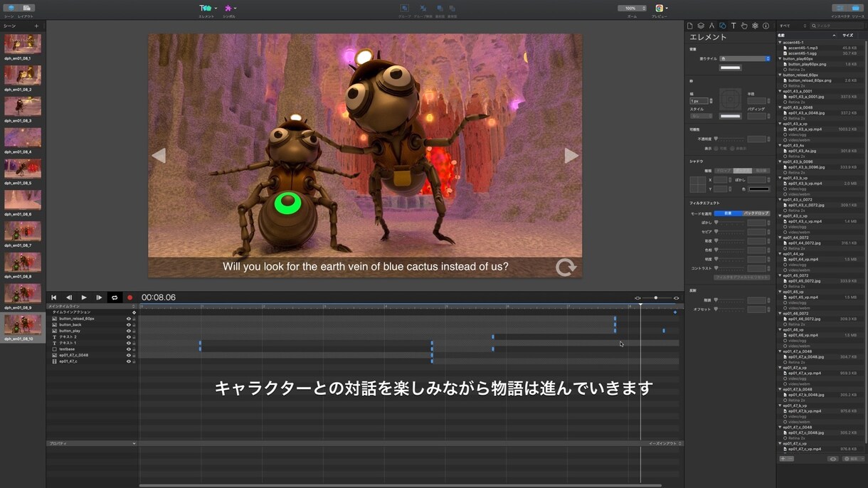The image size is (868, 488).
Task: Open the ease-in-out timing dropdown
Action: (x=665, y=443)
